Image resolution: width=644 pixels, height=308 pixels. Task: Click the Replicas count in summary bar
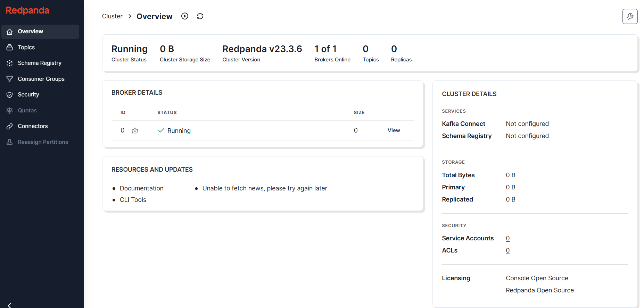click(x=394, y=49)
